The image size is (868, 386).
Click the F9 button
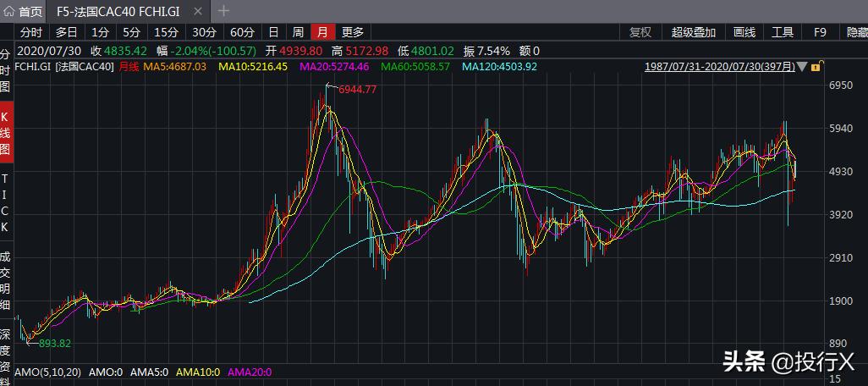[x=820, y=32]
